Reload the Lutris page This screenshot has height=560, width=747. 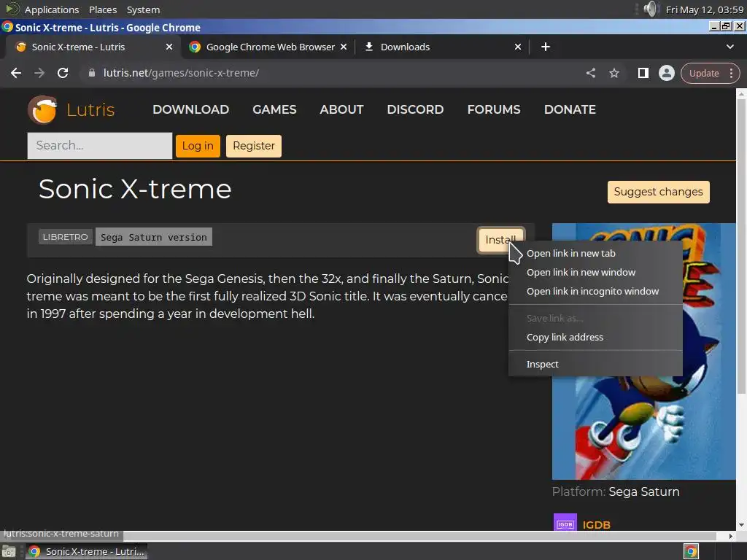tap(63, 73)
